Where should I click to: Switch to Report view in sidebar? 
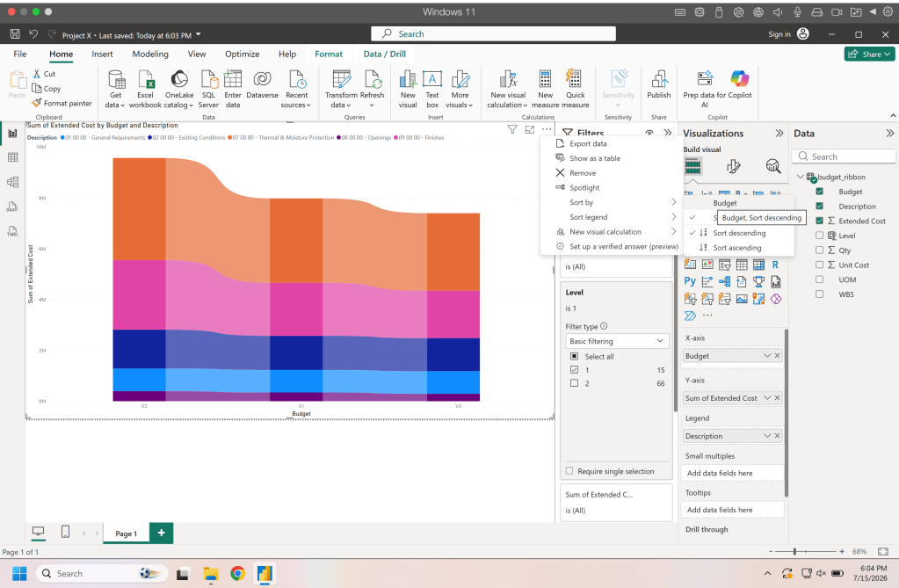tap(12, 133)
